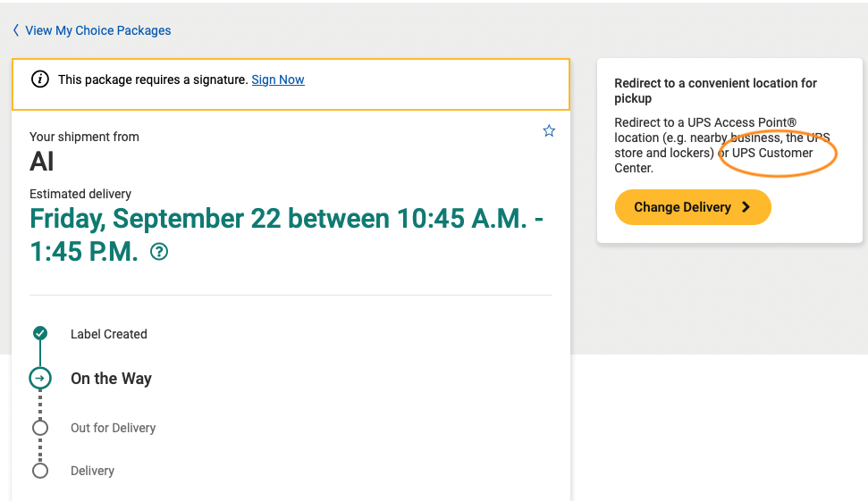The height and width of the screenshot is (501, 868).
Task: Select the final Delivery progress circle
Action: click(40, 471)
